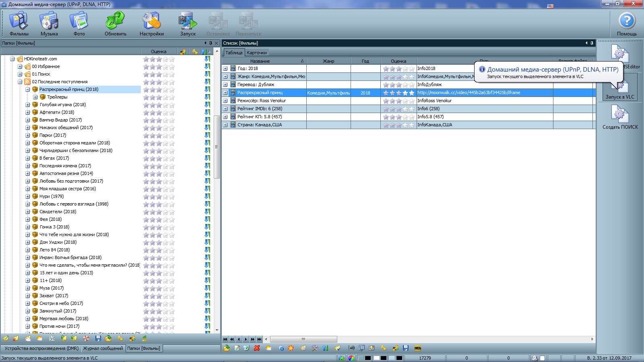Sort the list by Название column header
The image size is (644, 362).
[x=260, y=61]
